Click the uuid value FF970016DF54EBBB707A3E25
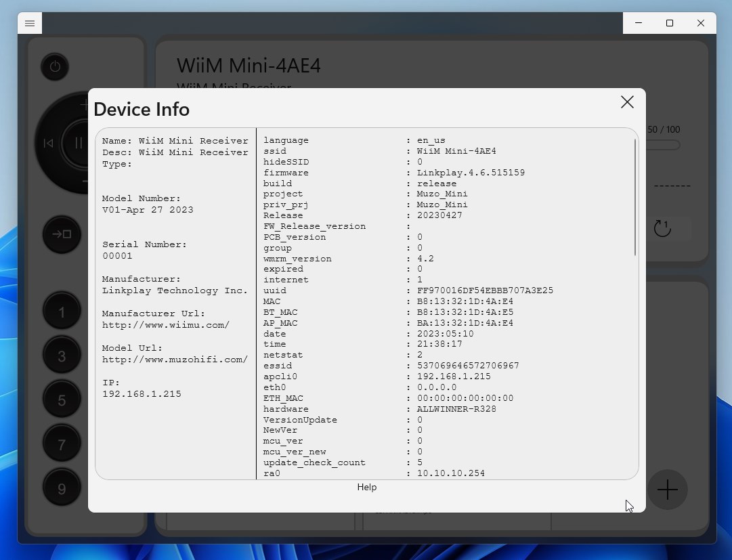The width and height of the screenshot is (732, 560). coord(485,290)
